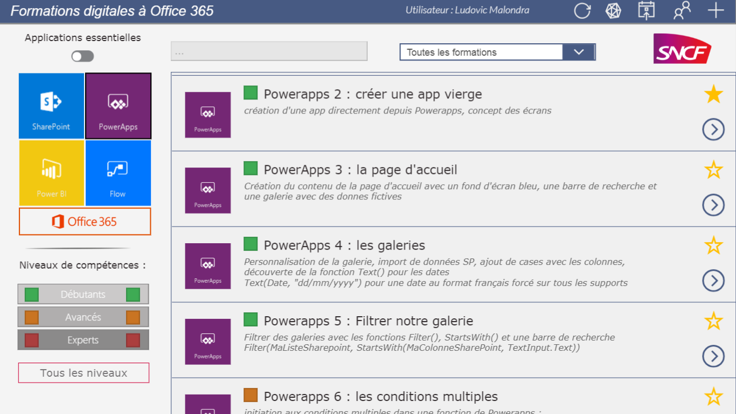The width and height of the screenshot is (736, 414).
Task: Select title 'Powerapps 6 : les conditions multiples'
Action: click(x=381, y=397)
